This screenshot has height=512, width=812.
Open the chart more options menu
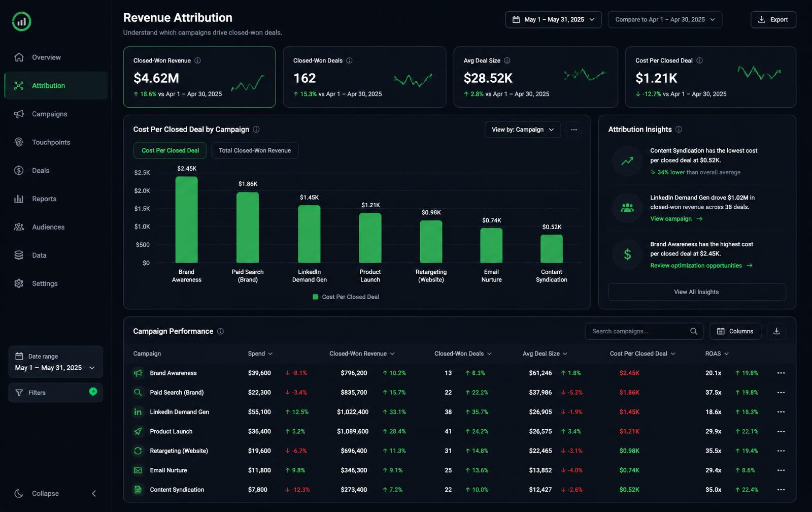573,130
